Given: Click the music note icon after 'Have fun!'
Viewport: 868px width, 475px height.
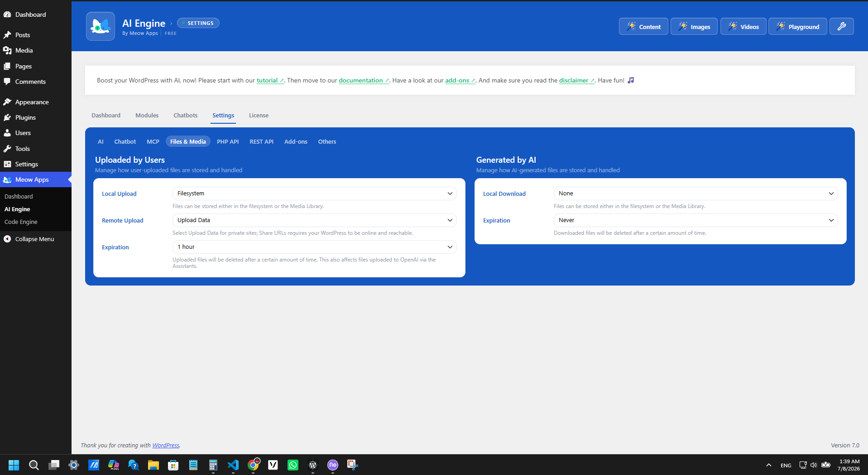Looking at the screenshot, I should [x=631, y=80].
